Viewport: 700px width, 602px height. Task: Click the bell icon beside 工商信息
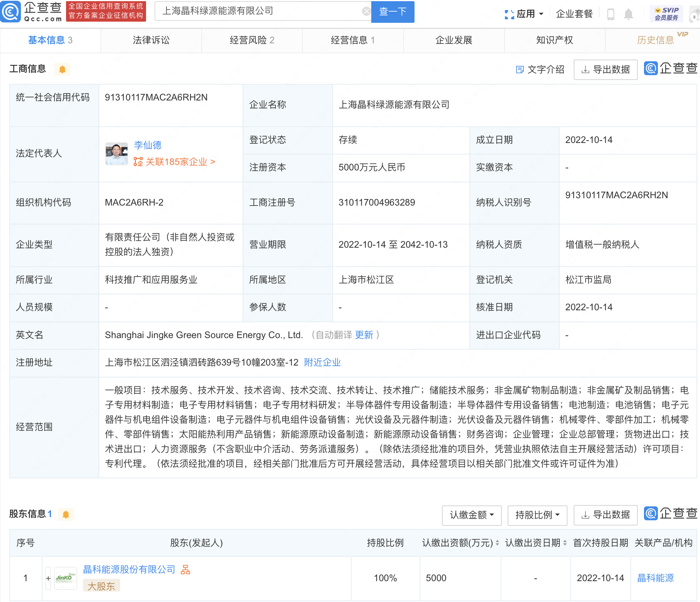click(x=62, y=70)
